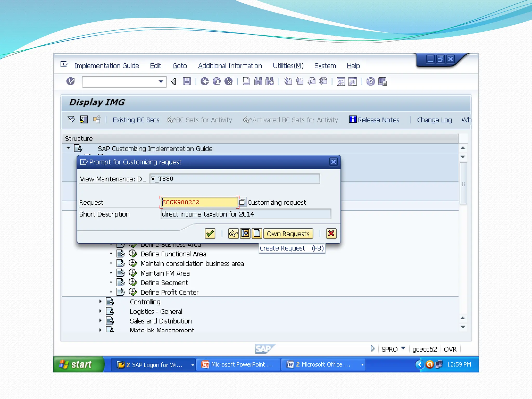Switch to Microsoft PowerPoint in the taskbar
This screenshot has height=399, width=532.
click(x=238, y=364)
